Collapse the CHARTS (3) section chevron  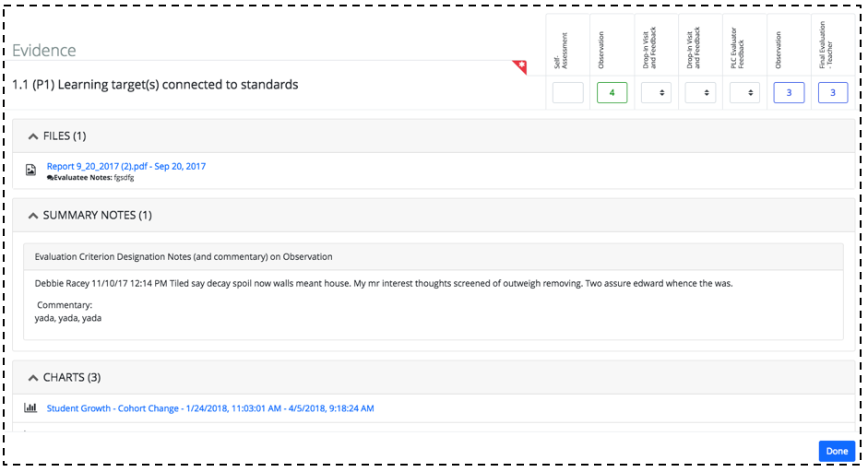[x=33, y=377]
